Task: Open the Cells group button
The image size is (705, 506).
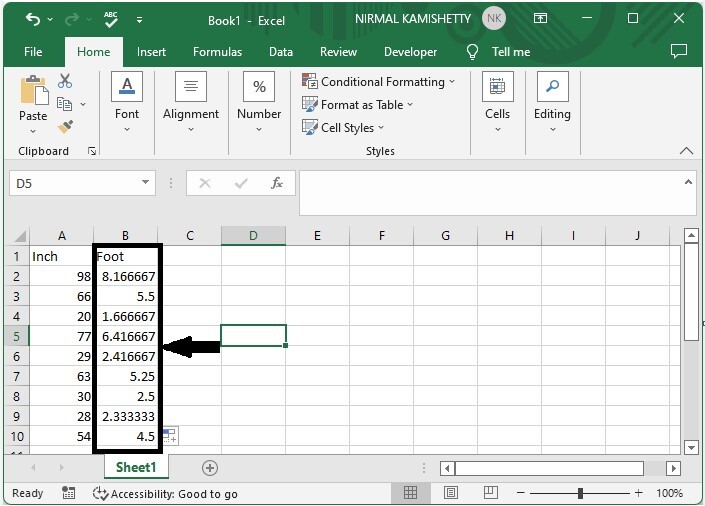Action: click(497, 102)
